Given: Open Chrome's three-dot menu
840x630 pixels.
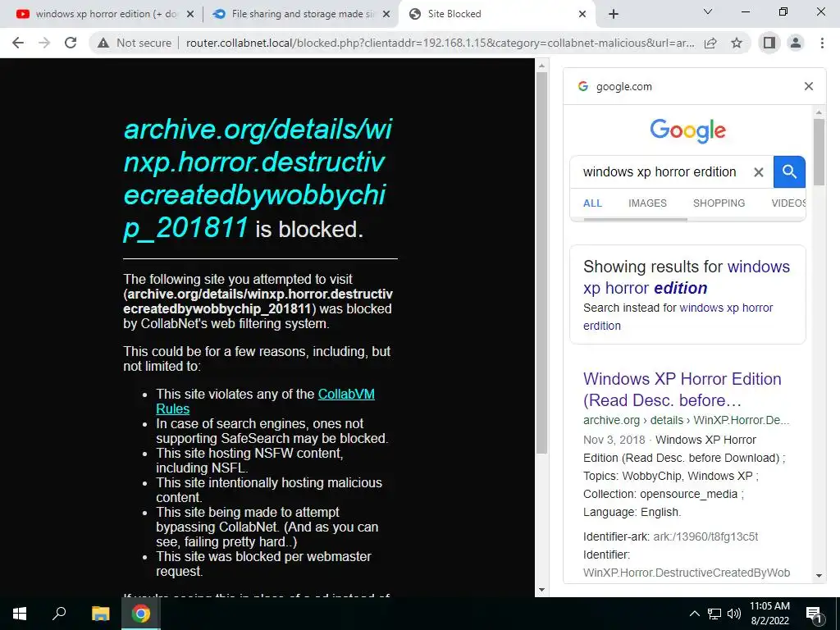Looking at the screenshot, I should click(x=822, y=43).
